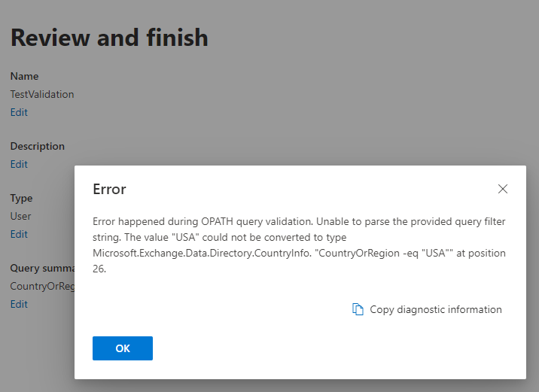The height and width of the screenshot is (392, 539).
Task: Click the Error dialog title
Action: pyautogui.click(x=109, y=189)
